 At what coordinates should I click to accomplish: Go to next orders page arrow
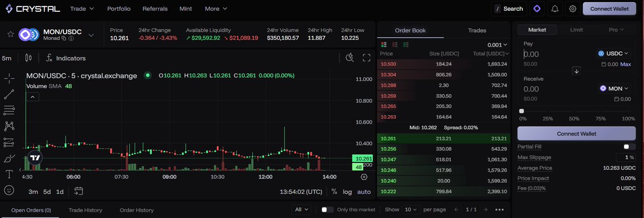[486, 209]
